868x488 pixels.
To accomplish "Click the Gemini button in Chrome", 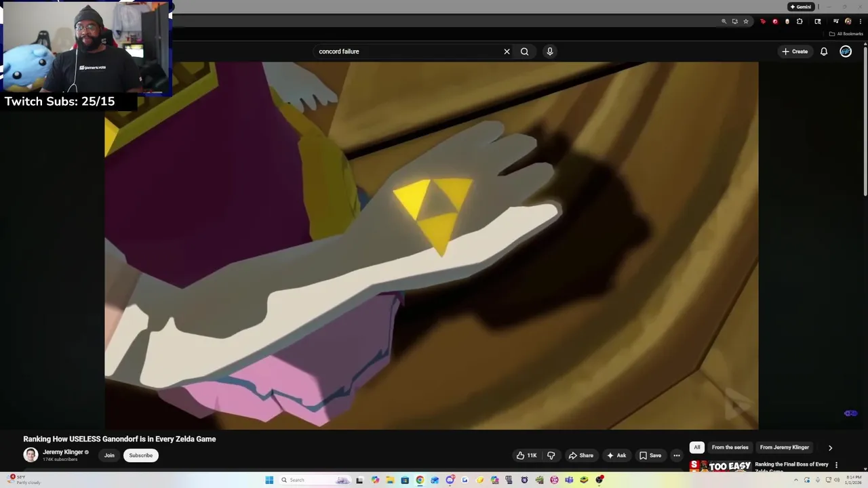I will tap(800, 7).
